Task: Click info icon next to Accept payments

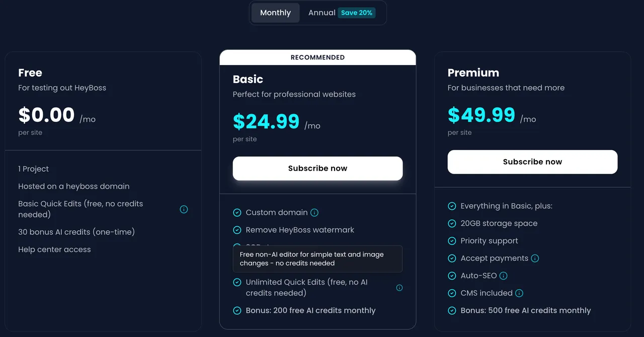Action: [535, 258]
